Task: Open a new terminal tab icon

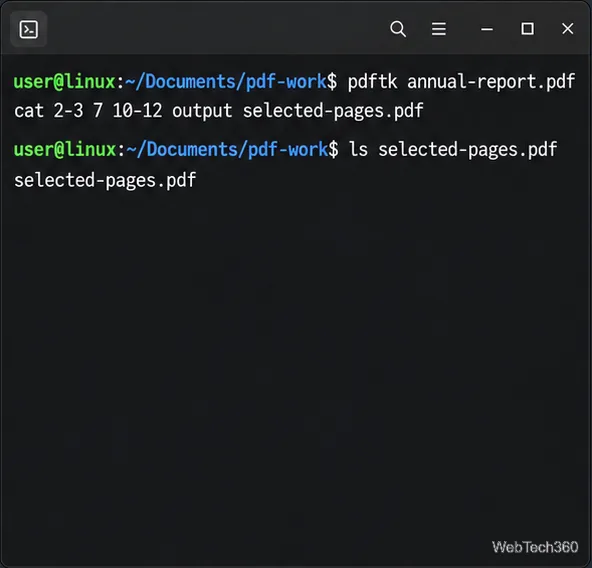Action: coord(29,29)
